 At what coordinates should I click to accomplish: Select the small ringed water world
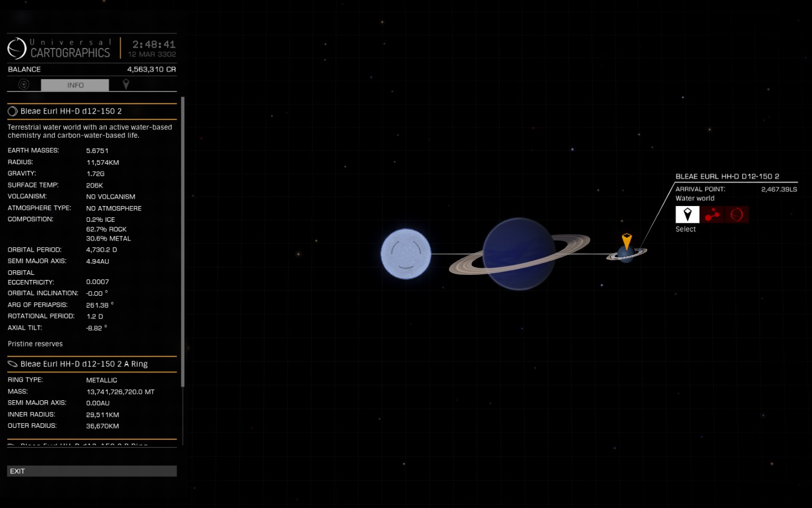pyautogui.click(x=626, y=255)
